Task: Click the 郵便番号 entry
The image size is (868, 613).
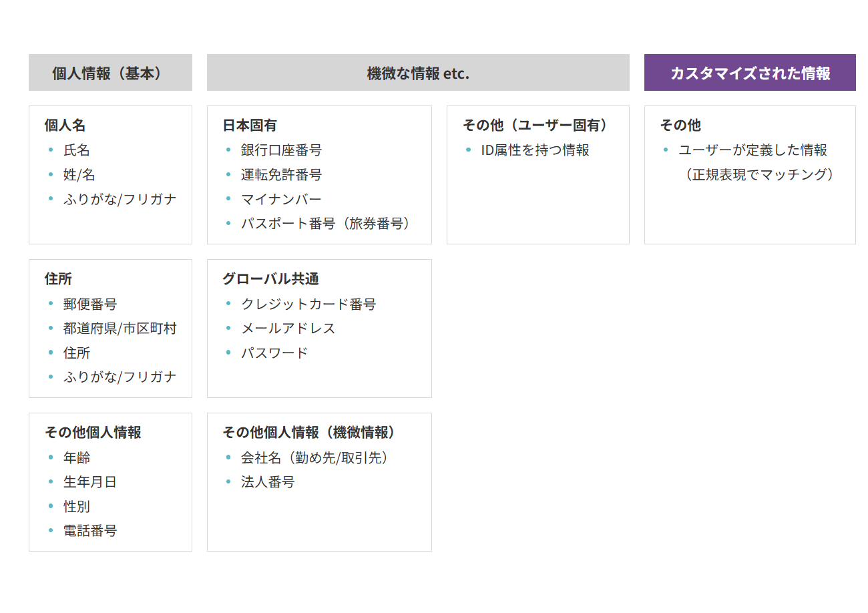Action: 90,304
